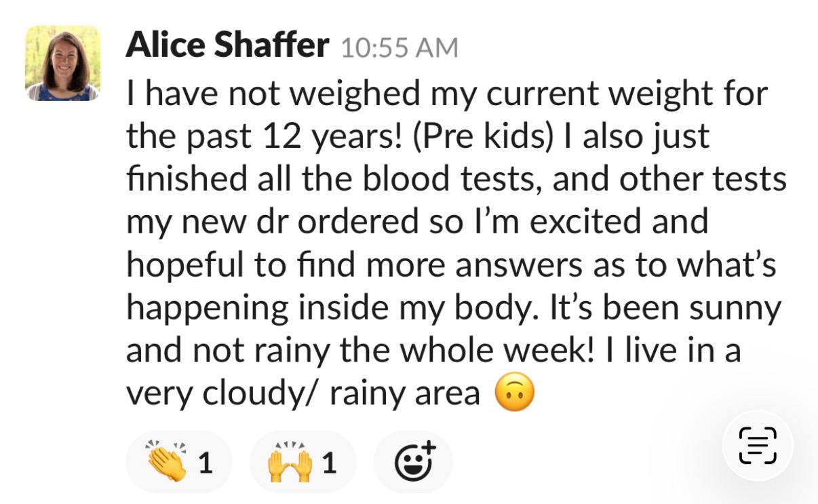This screenshot has width=818, height=504.
Task: Click the Alice Shaffer sender name
Action: click(227, 46)
